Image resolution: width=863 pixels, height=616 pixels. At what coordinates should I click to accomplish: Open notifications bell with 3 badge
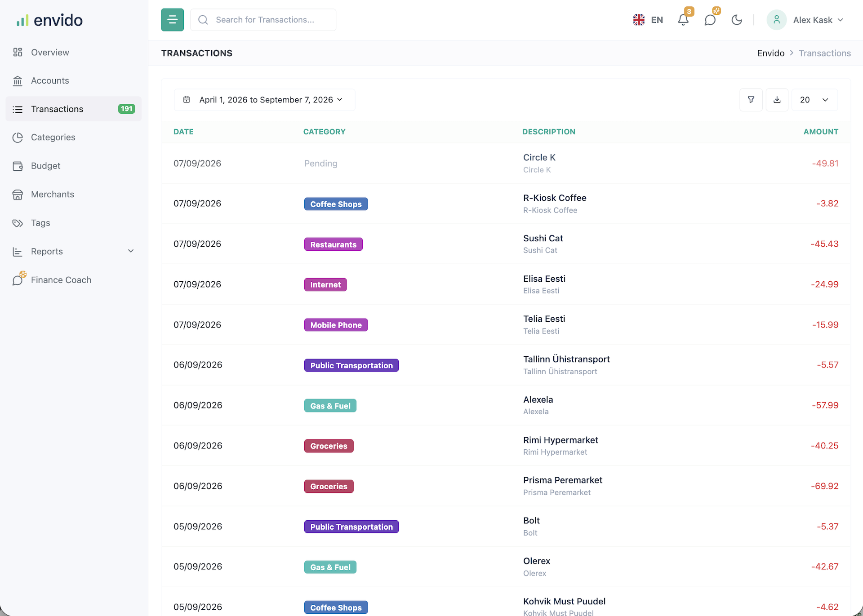(x=684, y=20)
